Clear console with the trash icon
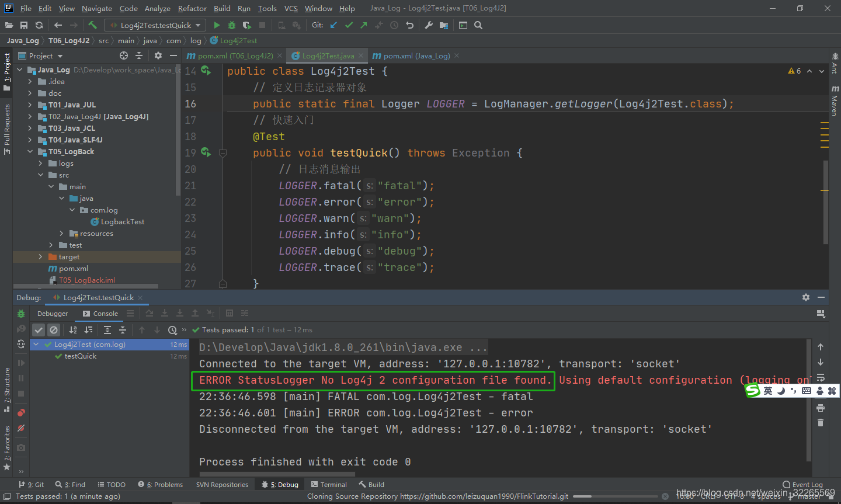This screenshot has width=841, height=504. point(821,422)
